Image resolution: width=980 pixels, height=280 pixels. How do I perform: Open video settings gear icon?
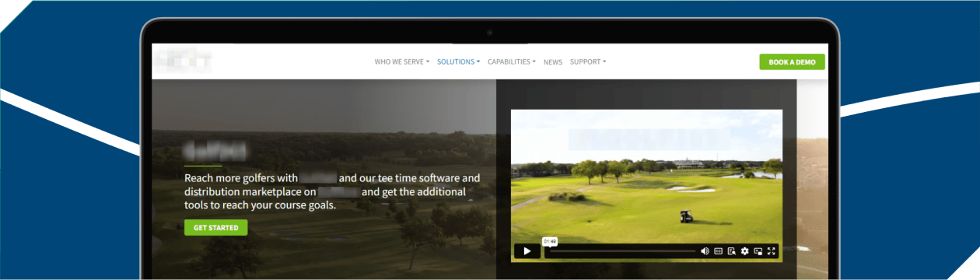pyautogui.click(x=745, y=251)
